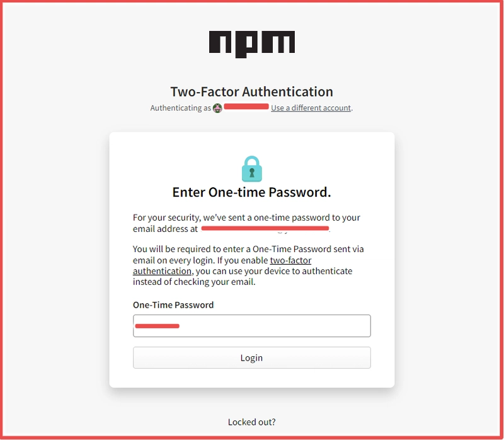Click the Enter One-time Password heading
The image size is (504, 440).
pyautogui.click(x=251, y=192)
